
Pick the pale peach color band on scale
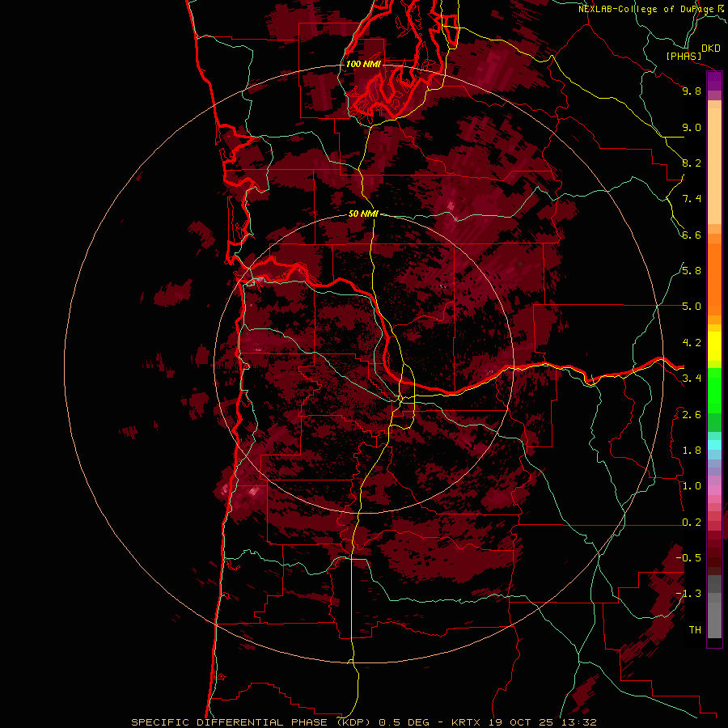pos(714,165)
